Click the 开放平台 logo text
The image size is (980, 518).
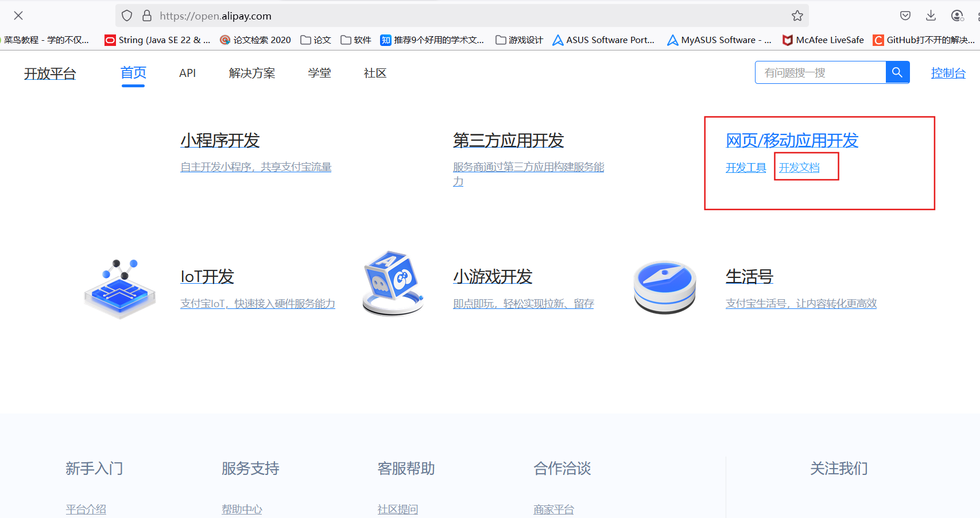pyautogui.click(x=50, y=74)
